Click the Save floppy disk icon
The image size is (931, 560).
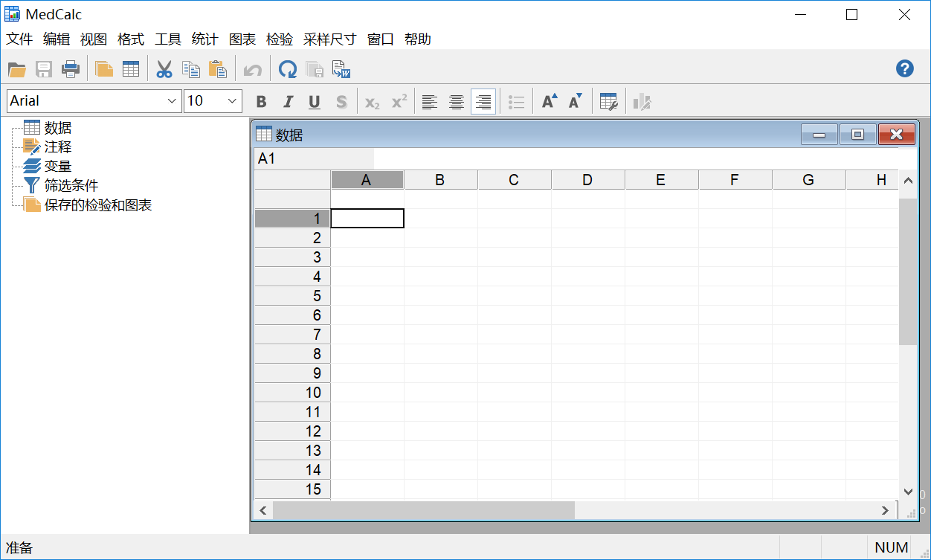pos(44,70)
